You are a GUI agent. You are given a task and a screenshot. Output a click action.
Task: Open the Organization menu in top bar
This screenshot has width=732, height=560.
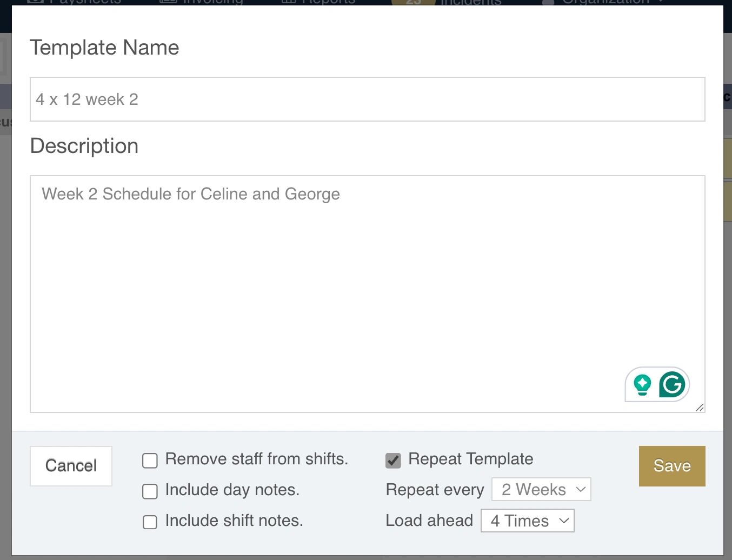[x=605, y=2]
